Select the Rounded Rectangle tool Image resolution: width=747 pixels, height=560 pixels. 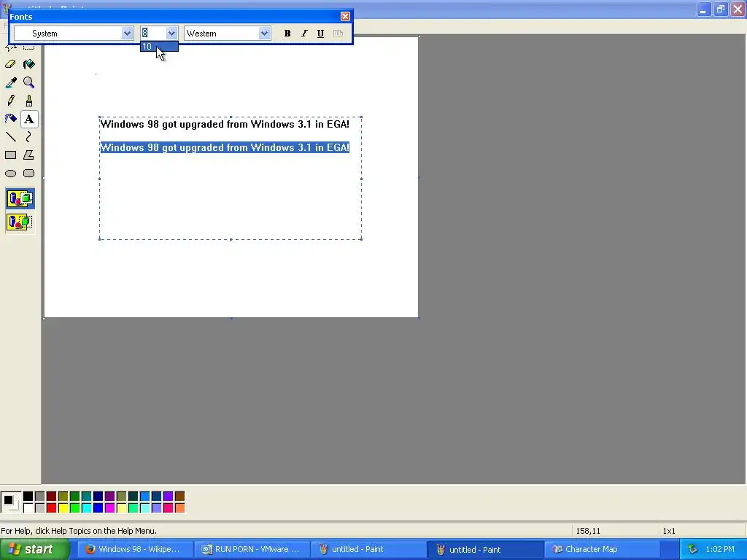[x=28, y=174]
